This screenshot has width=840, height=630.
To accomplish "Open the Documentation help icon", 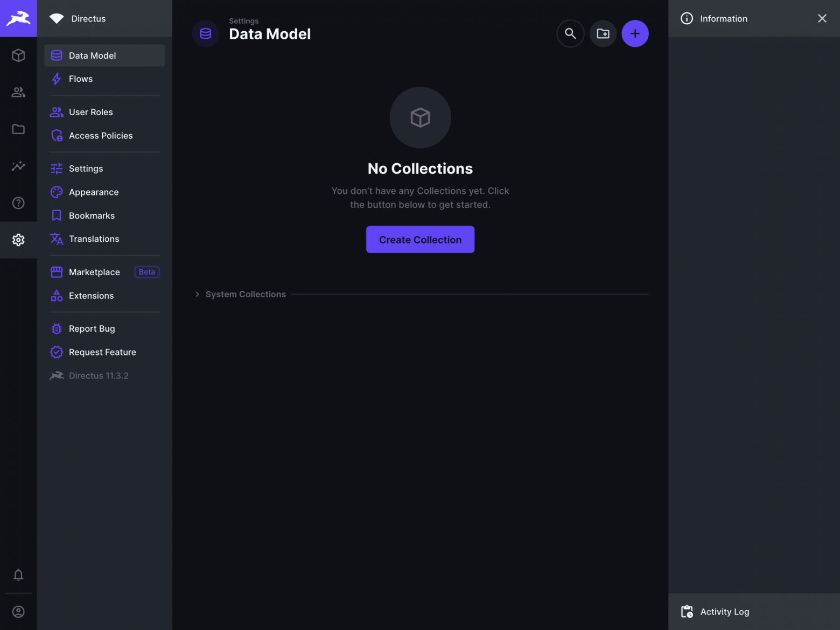I will tap(18, 203).
